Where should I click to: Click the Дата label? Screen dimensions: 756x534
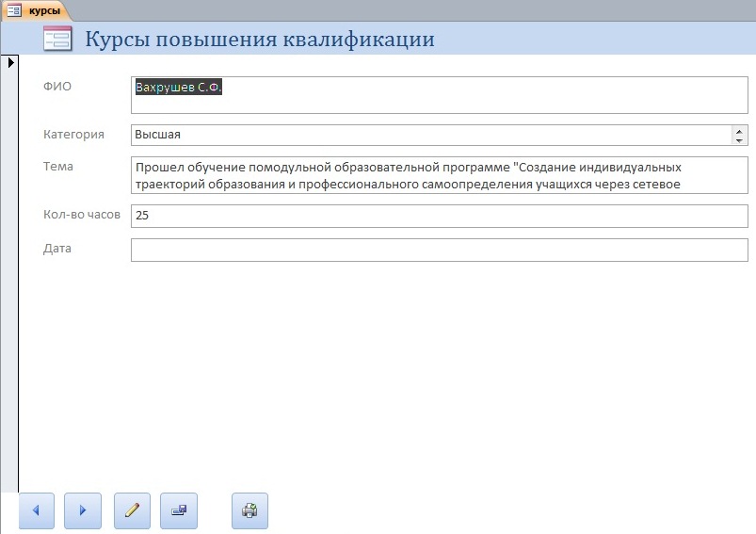pos(57,249)
